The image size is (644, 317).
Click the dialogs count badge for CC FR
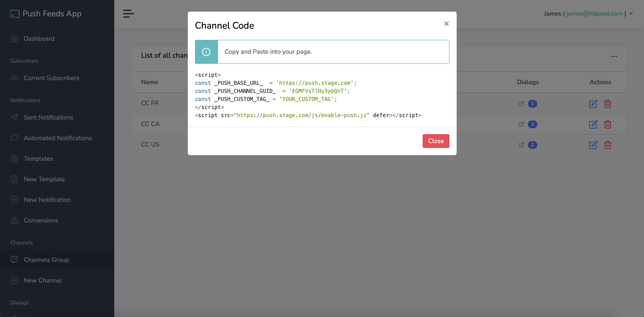(532, 104)
